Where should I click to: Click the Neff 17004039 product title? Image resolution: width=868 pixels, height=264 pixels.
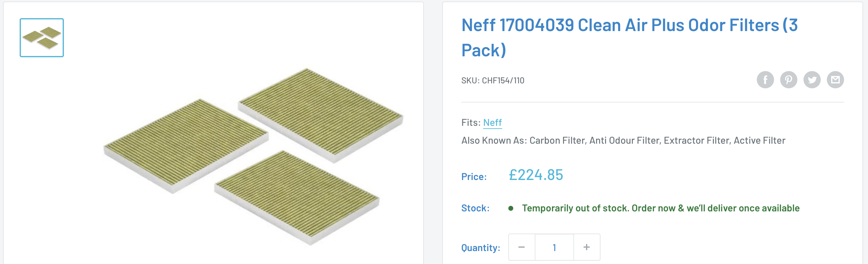tap(629, 37)
